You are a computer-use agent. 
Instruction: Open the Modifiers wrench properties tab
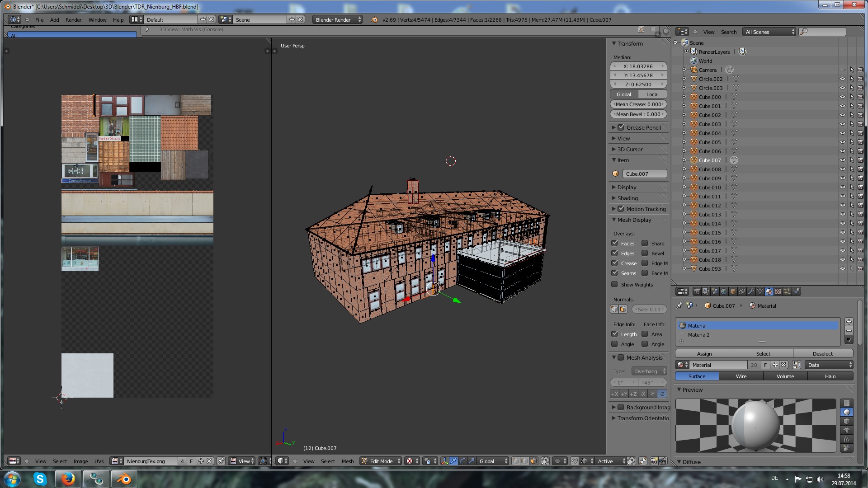coord(750,291)
